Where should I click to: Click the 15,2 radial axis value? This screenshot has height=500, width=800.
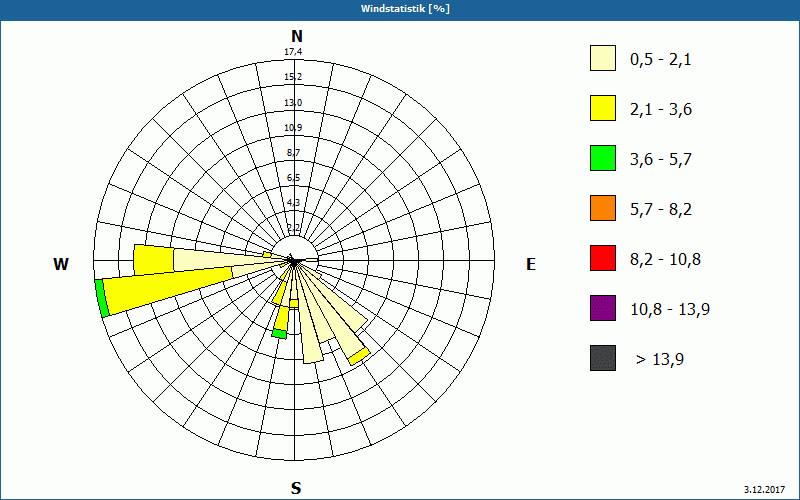pyautogui.click(x=293, y=77)
